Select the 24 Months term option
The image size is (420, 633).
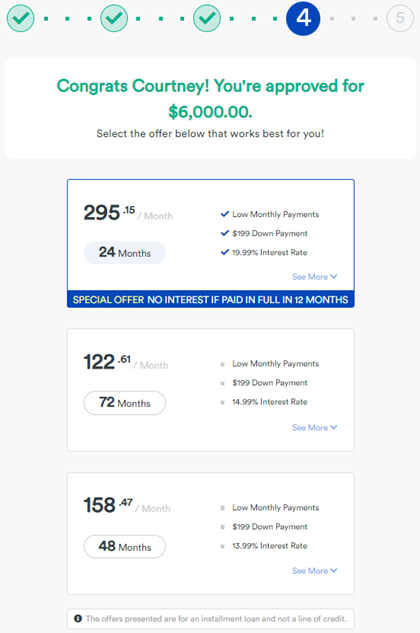click(x=124, y=253)
